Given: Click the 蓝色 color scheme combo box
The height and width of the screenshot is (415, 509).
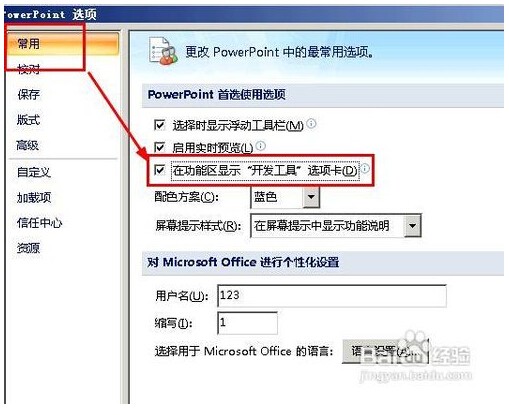Looking at the screenshot, I should 285,197.
